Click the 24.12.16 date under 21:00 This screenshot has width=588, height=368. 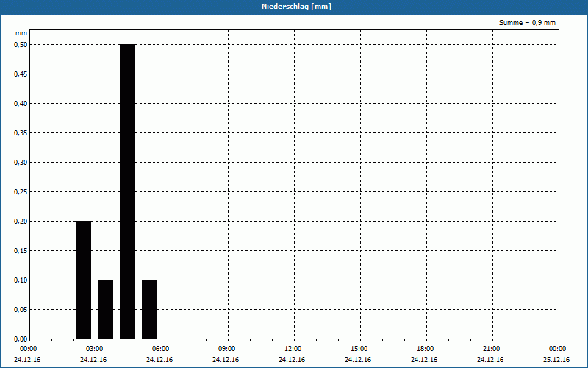(x=490, y=360)
